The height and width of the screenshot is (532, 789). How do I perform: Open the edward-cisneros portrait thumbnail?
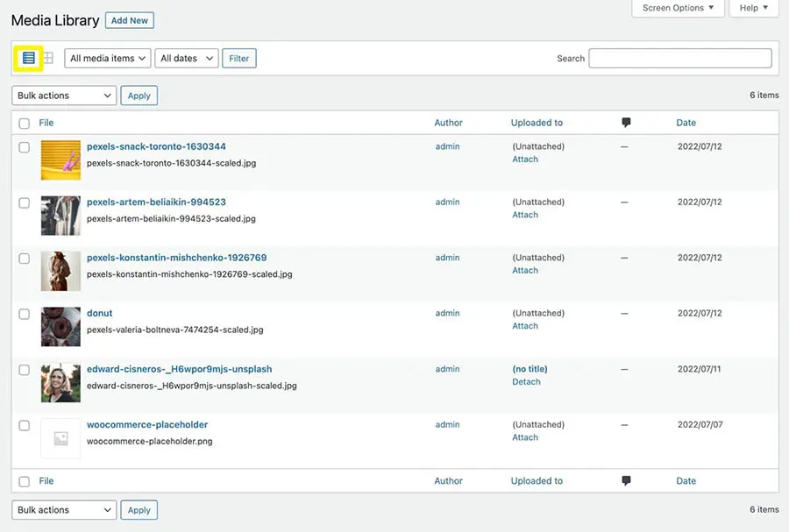[x=60, y=382]
